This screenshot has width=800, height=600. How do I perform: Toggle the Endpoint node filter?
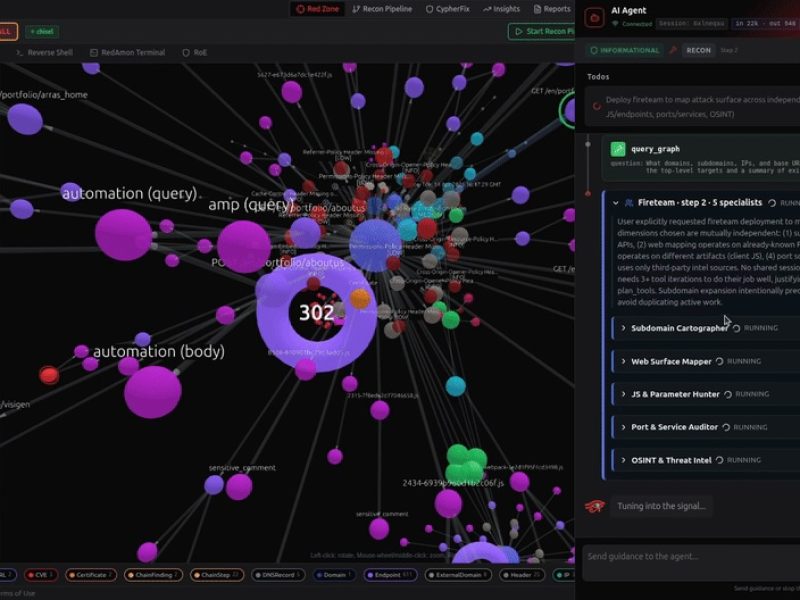click(390, 575)
